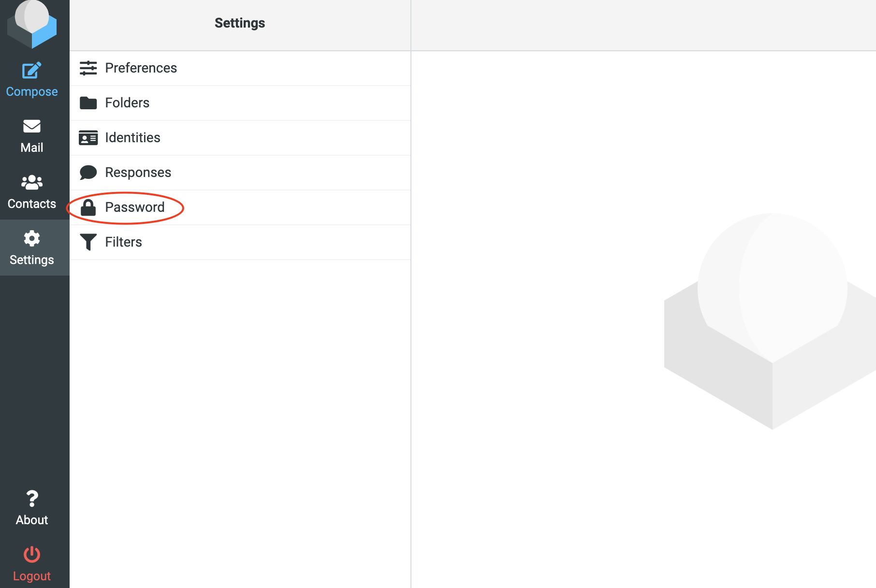Screen dimensions: 876x588
Task: Open the Preferences settings section
Action: (141, 68)
